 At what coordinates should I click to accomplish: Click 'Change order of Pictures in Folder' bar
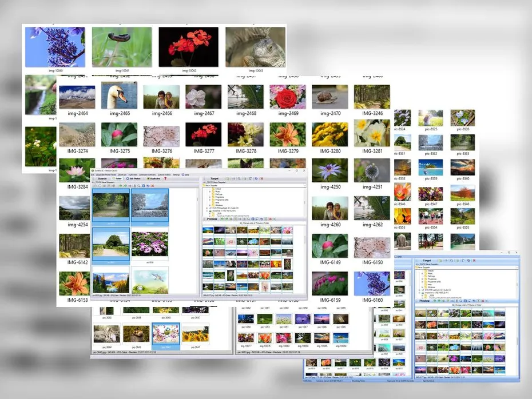pos(254,222)
